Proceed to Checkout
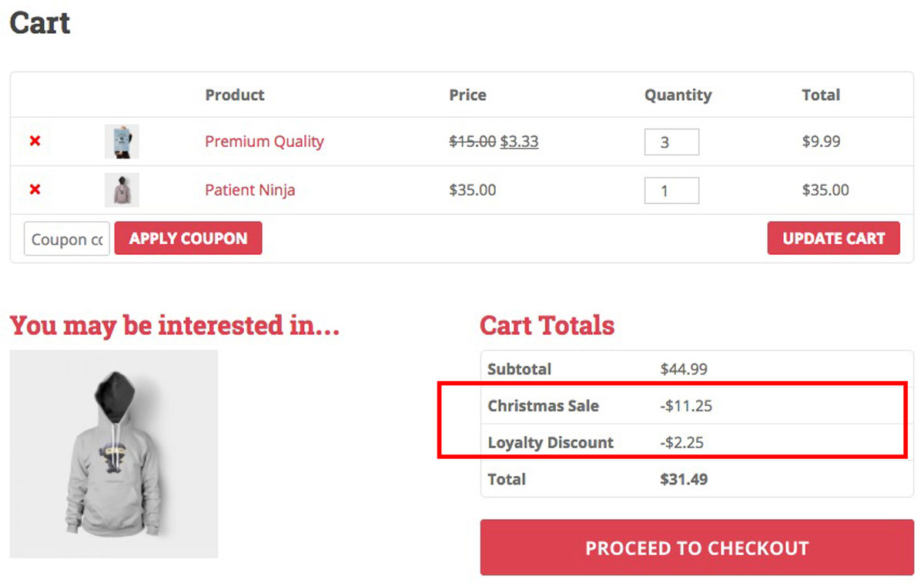The height and width of the screenshot is (583, 924). (x=697, y=548)
